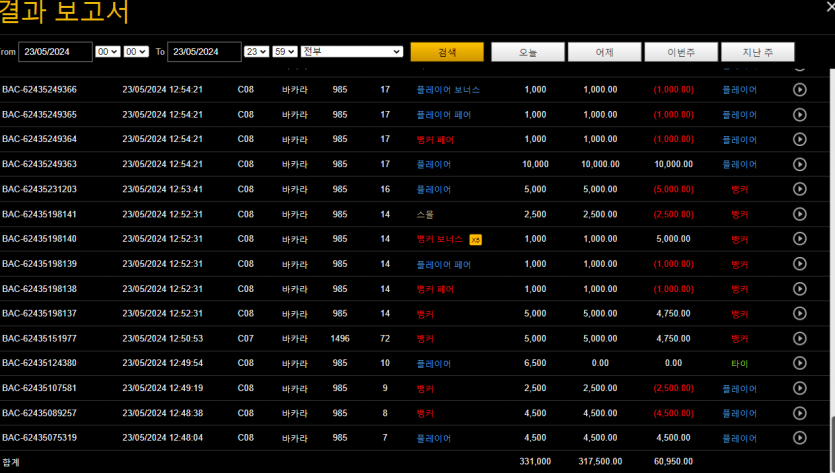Play replay for bet BAC-62435075319
Screen dimensions: 835x473
click(x=799, y=437)
